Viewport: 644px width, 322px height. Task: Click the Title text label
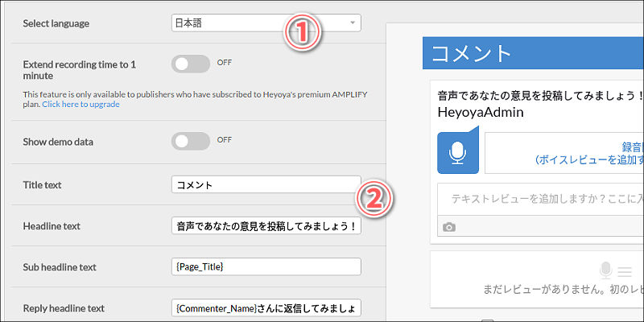click(43, 185)
